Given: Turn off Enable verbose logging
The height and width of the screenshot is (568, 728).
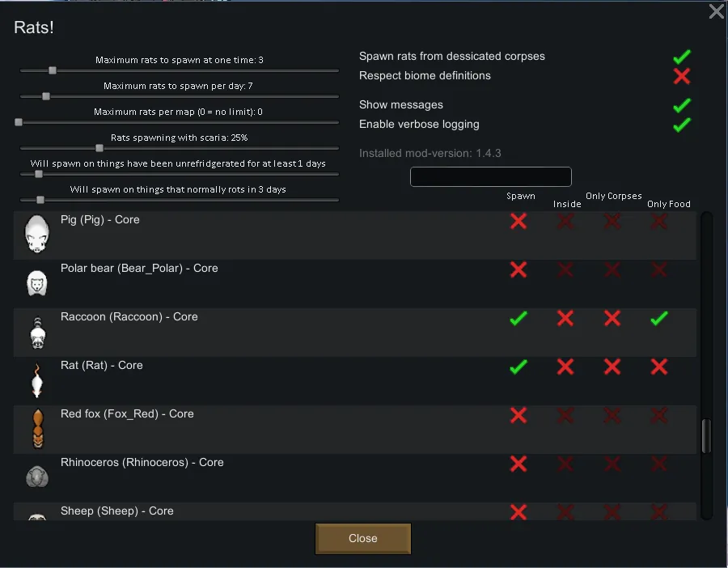Looking at the screenshot, I should [x=682, y=125].
